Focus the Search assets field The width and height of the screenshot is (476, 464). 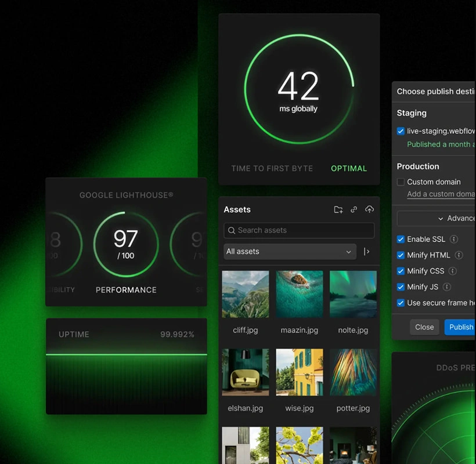coord(299,230)
